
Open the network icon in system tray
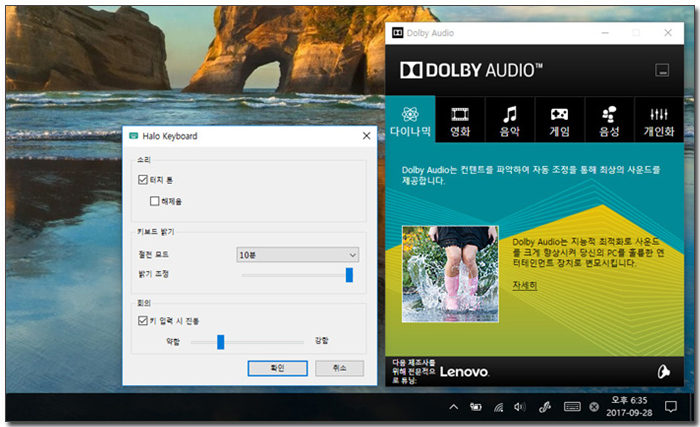click(x=498, y=407)
